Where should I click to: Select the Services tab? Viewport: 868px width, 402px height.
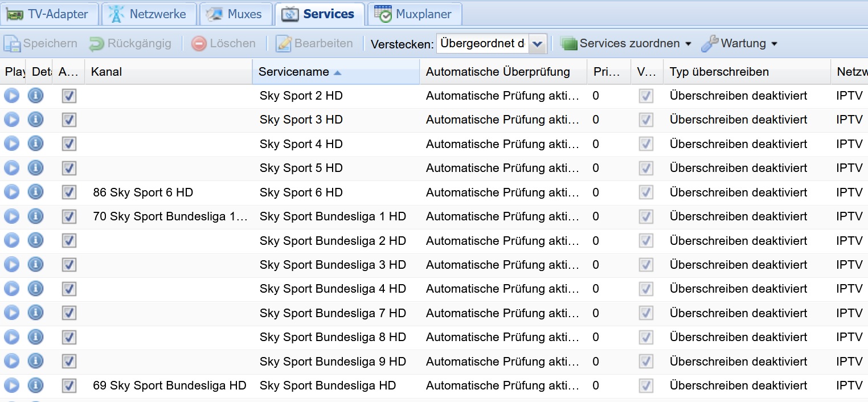coord(319,14)
